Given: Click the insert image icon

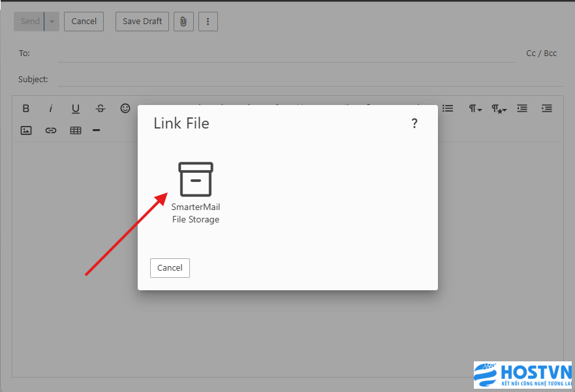Looking at the screenshot, I should point(26,130).
